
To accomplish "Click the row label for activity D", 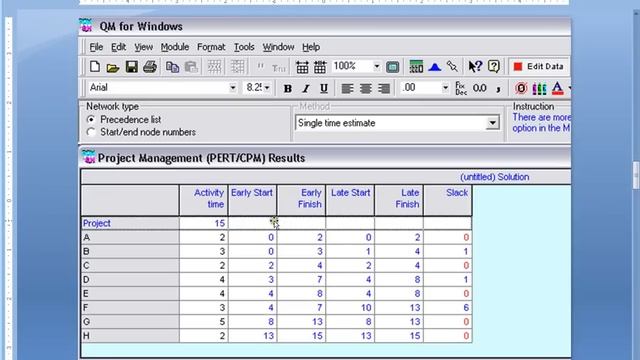I will (x=130, y=279).
